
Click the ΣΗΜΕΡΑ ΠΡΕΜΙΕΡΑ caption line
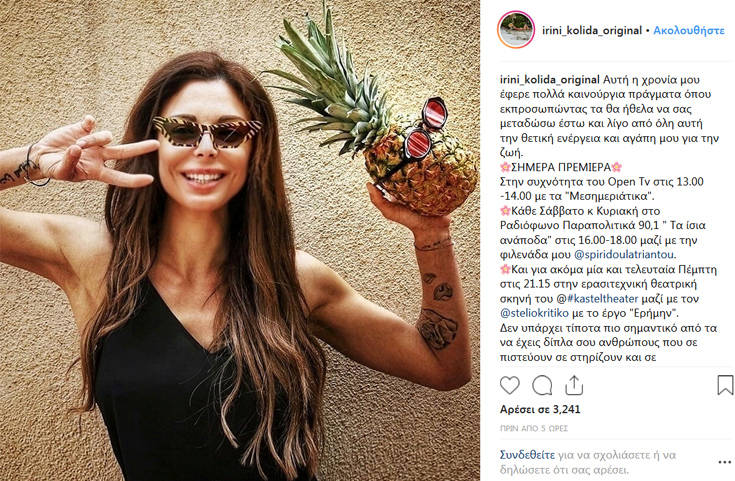(x=561, y=167)
